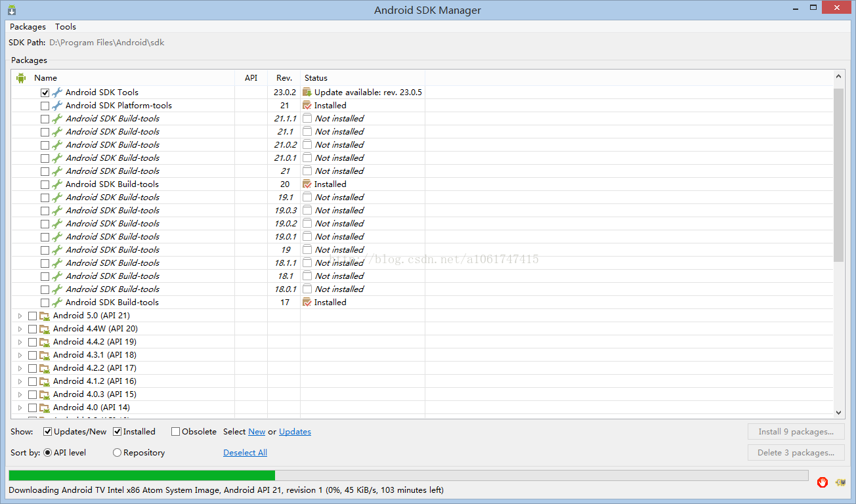Open the Tools menu
This screenshot has height=504, width=856.
66,27
